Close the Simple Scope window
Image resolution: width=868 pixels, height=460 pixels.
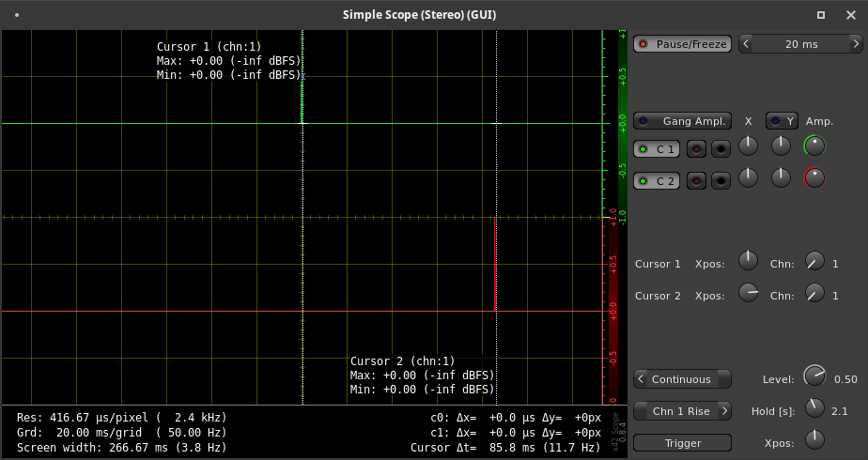851,15
